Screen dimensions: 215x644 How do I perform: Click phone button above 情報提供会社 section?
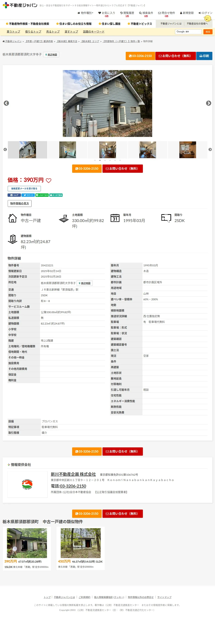[x=87, y=452]
